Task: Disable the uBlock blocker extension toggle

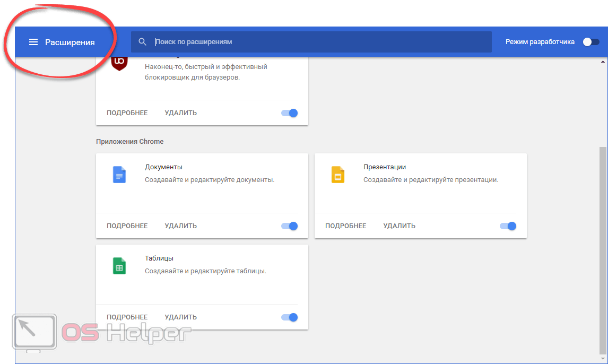Action: coord(289,113)
